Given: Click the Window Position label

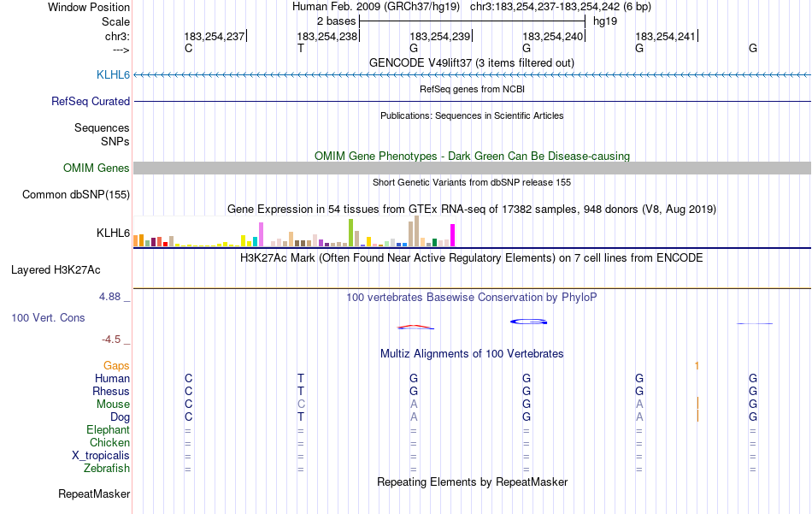Looking at the screenshot, I should pos(89,7).
